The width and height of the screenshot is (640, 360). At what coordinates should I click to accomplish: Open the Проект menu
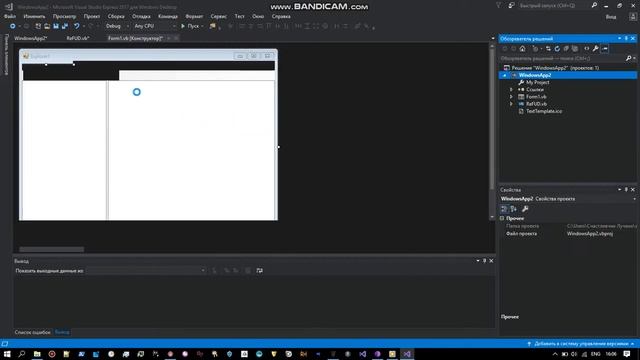91,16
